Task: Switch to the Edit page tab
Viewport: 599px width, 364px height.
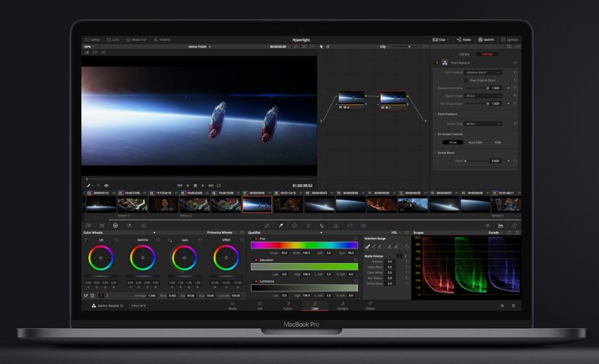Action: (x=260, y=305)
